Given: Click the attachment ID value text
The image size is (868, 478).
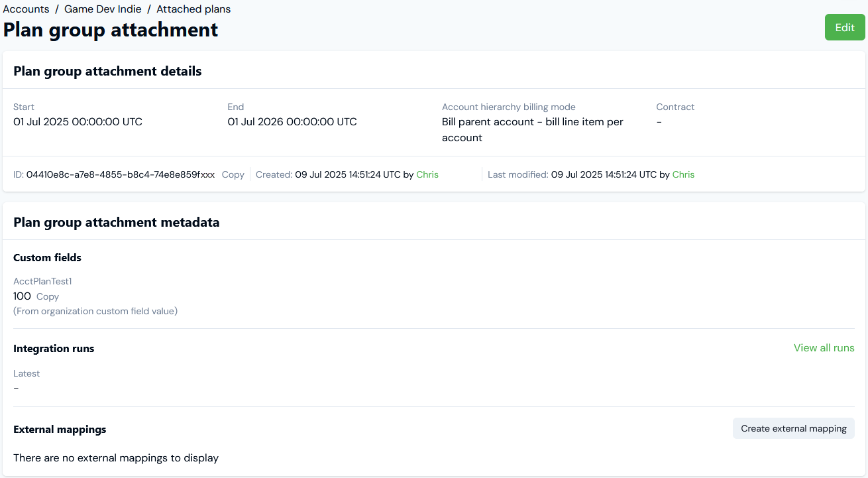Looking at the screenshot, I should coord(121,174).
